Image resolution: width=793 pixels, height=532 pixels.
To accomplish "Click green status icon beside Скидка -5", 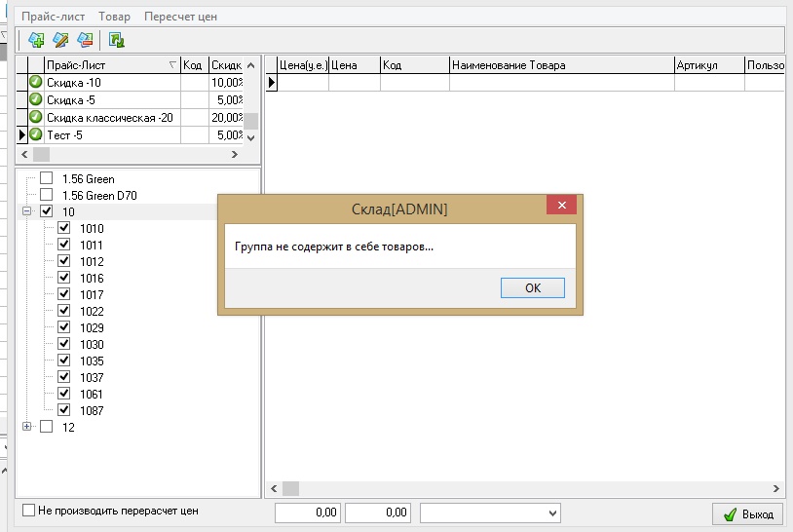I will tap(36, 99).
